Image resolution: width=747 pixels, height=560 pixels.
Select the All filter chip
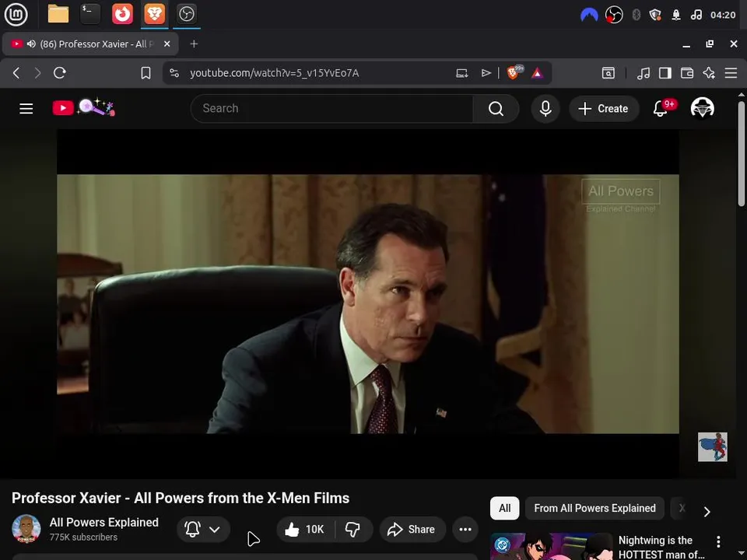coord(504,508)
